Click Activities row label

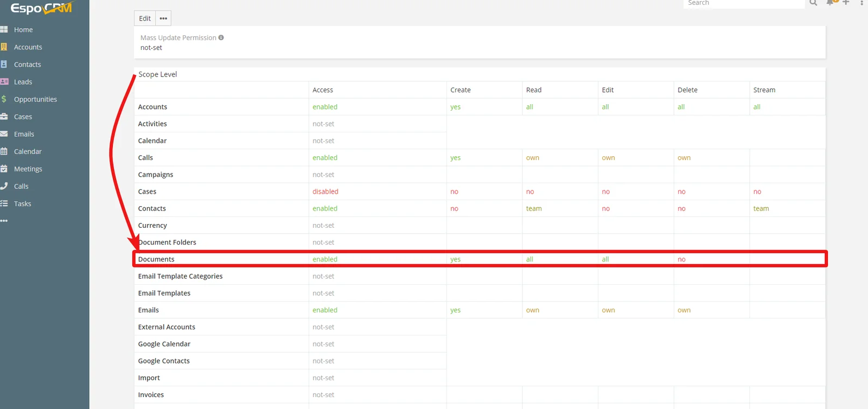point(152,124)
